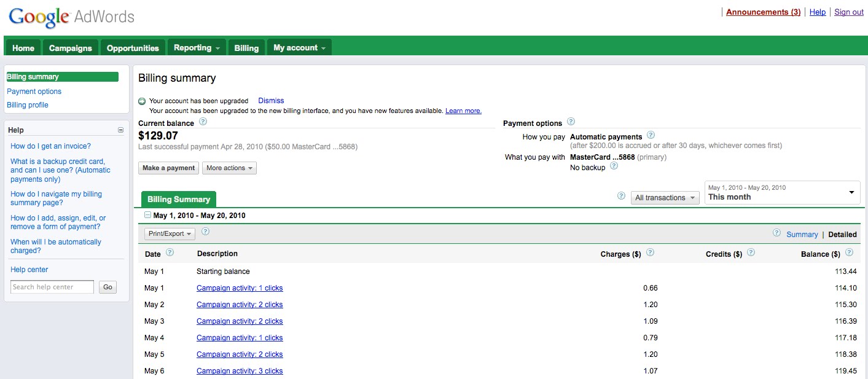This screenshot has width=868, height=379.
Task: Click the 0.66 charge value
Action: click(x=650, y=288)
